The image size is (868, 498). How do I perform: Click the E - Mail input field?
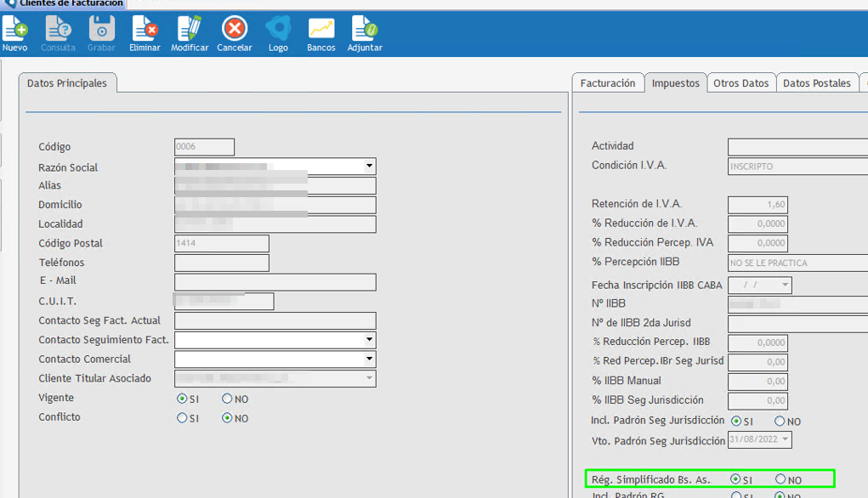(x=275, y=282)
